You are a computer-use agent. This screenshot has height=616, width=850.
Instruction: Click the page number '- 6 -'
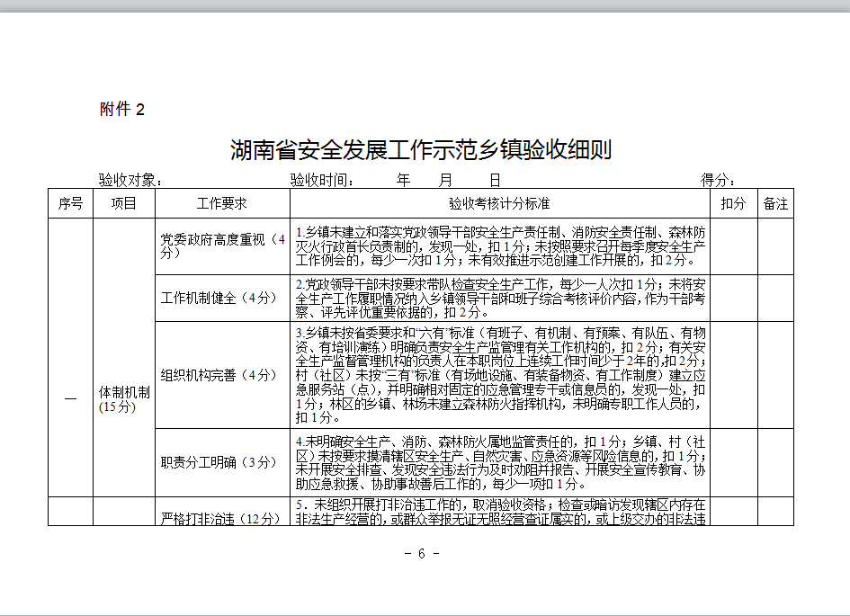[x=421, y=553]
